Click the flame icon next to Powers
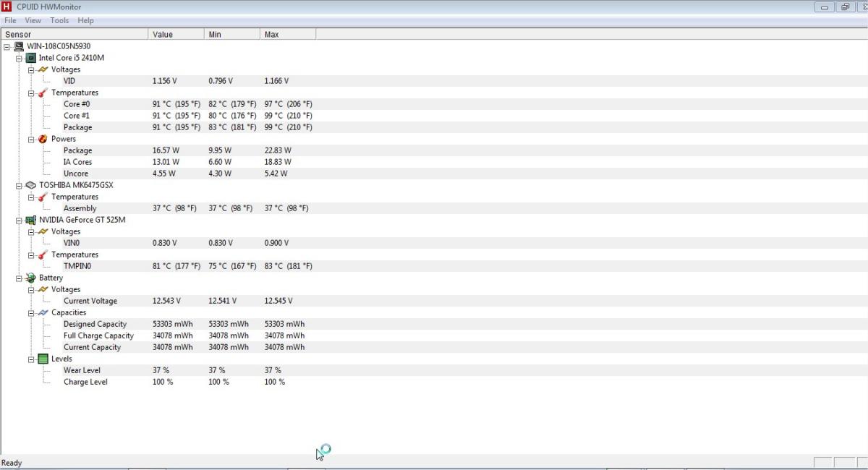 (x=43, y=139)
